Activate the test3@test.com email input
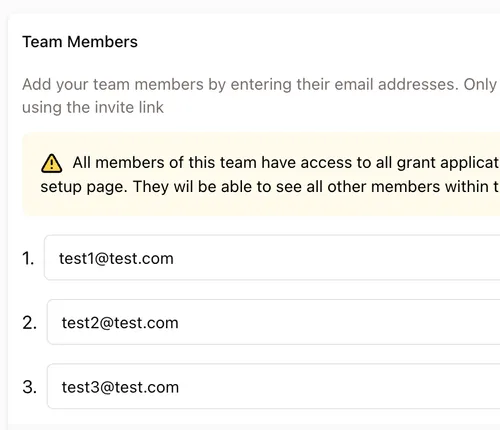 click(273, 386)
